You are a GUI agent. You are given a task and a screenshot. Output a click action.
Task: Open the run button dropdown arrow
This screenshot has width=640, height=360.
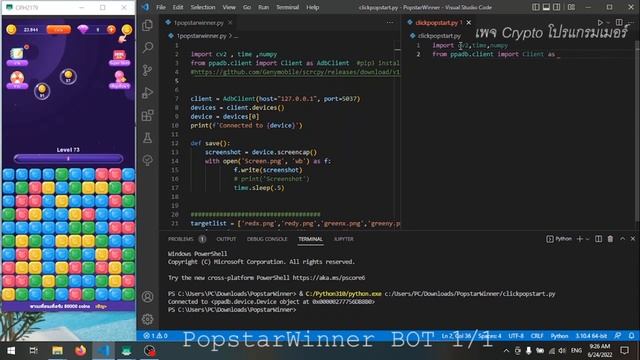click(x=608, y=22)
